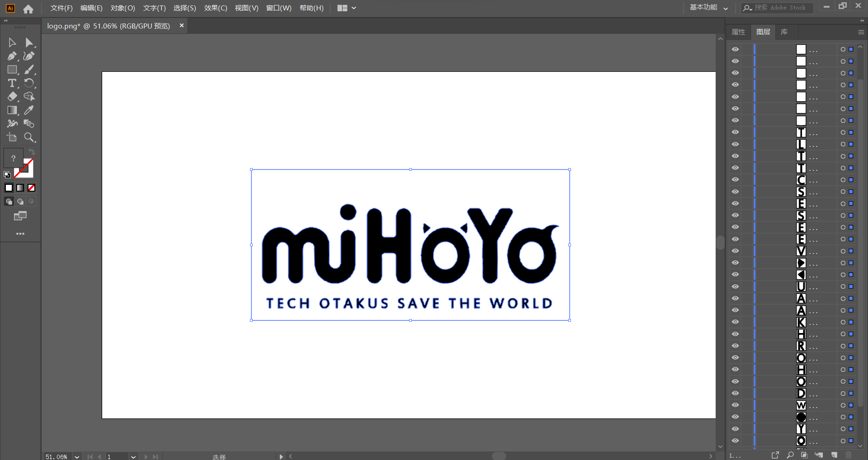Open the arrange documents dropdown

tap(347, 8)
